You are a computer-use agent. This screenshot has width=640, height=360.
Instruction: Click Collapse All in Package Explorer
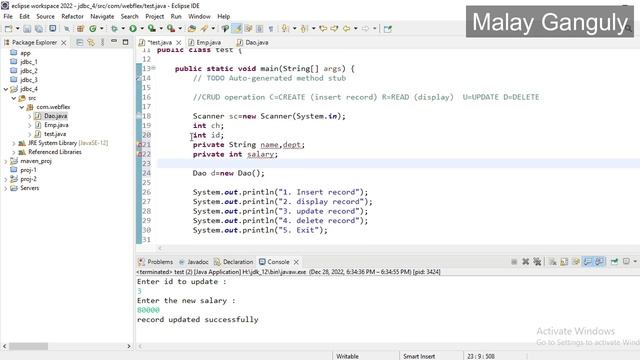pyautogui.click(x=80, y=42)
